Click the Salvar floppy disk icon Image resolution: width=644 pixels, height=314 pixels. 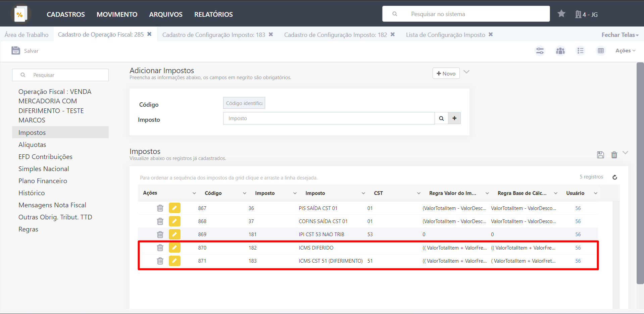tap(16, 51)
